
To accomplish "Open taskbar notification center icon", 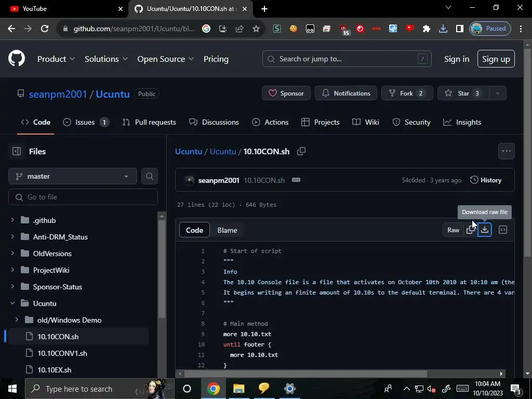I will (516, 389).
